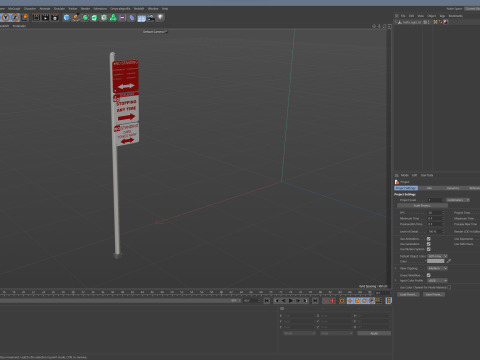The image size is (480, 360).
Task: Open the Character menu
Action: pos(30,9)
